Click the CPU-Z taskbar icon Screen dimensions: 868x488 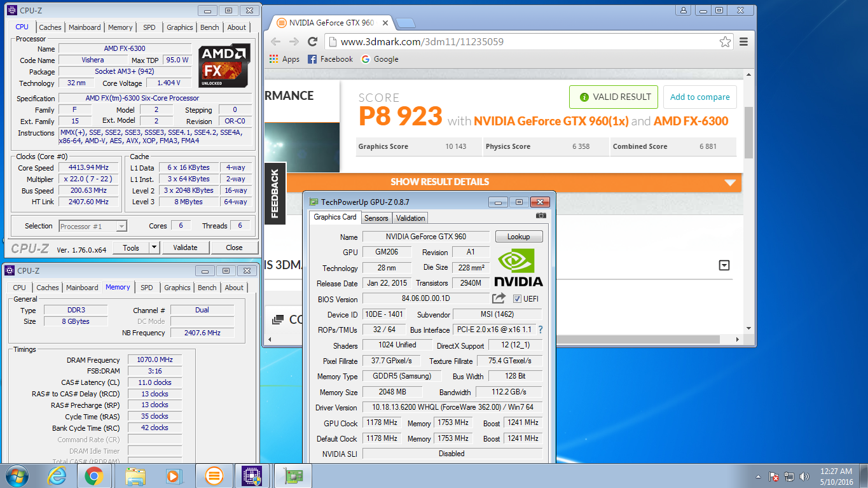click(x=252, y=476)
